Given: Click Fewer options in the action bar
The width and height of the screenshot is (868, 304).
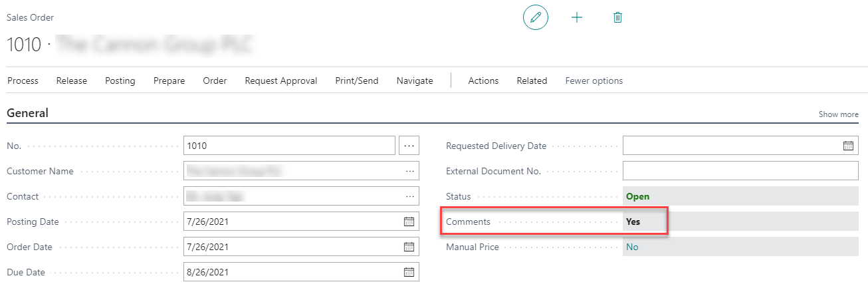Looking at the screenshot, I should (594, 80).
